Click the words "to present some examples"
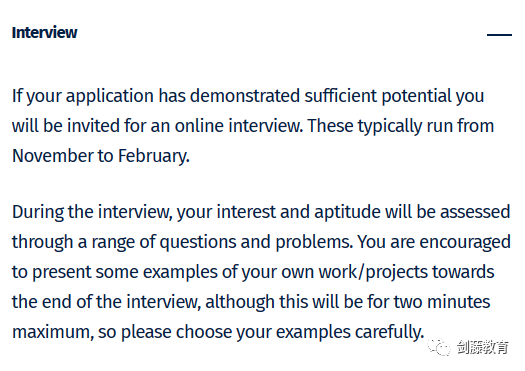This screenshot has width=525, height=371. 115,272
